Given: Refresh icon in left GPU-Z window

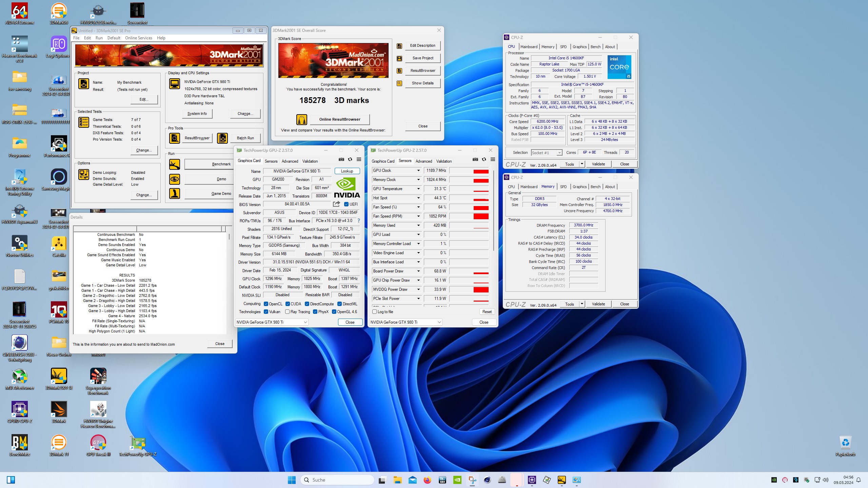Looking at the screenshot, I should click(350, 159).
